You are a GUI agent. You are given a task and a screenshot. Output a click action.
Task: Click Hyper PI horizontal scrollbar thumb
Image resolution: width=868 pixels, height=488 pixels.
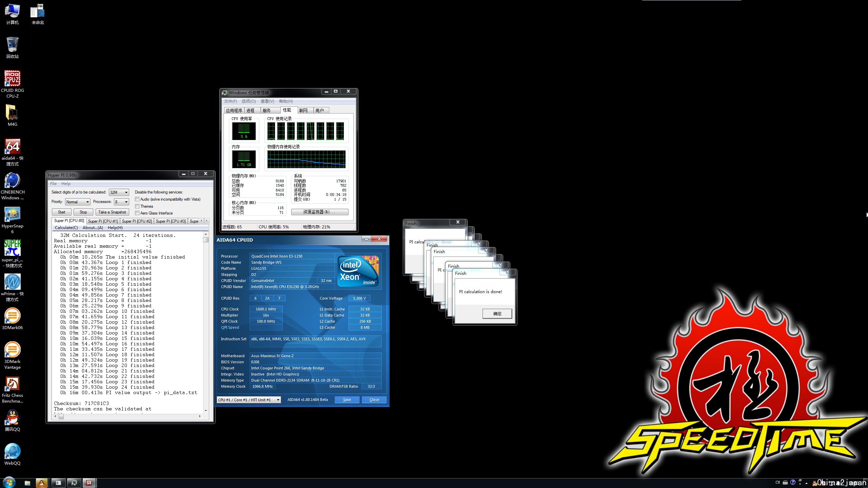point(61,416)
